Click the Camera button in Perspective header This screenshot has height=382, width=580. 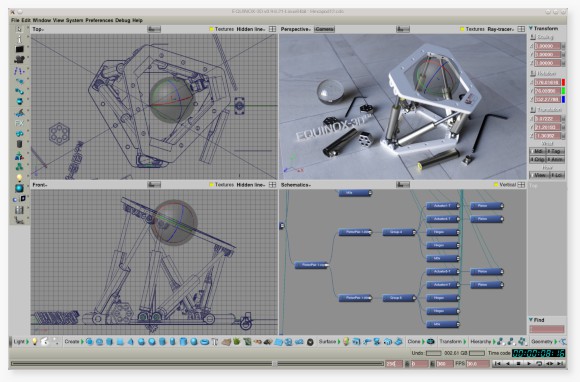324,29
